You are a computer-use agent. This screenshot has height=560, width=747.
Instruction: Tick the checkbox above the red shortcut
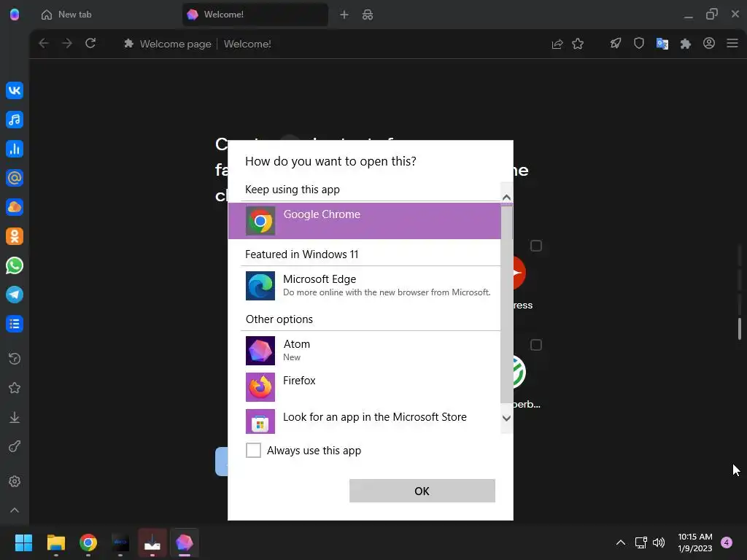pyautogui.click(x=536, y=246)
